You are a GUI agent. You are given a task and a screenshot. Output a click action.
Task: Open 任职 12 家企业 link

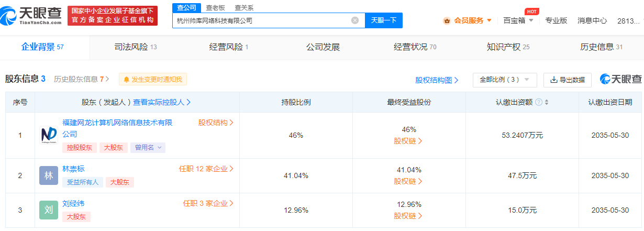coord(206,169)
